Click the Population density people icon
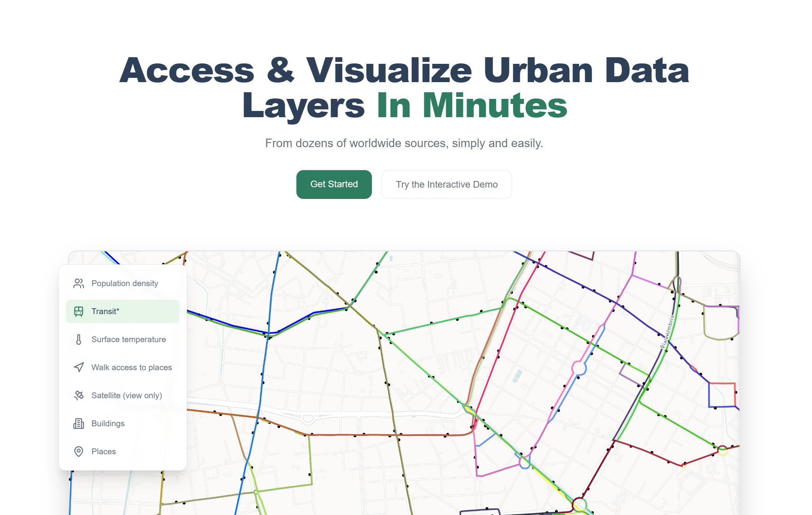812x515 pixels. (x=79, y=283)
